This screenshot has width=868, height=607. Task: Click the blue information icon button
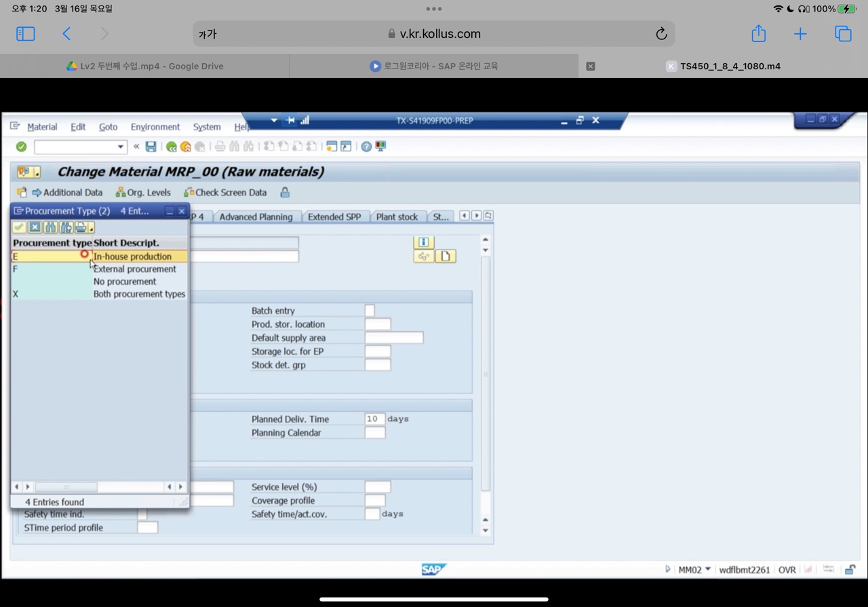(423, 242)
